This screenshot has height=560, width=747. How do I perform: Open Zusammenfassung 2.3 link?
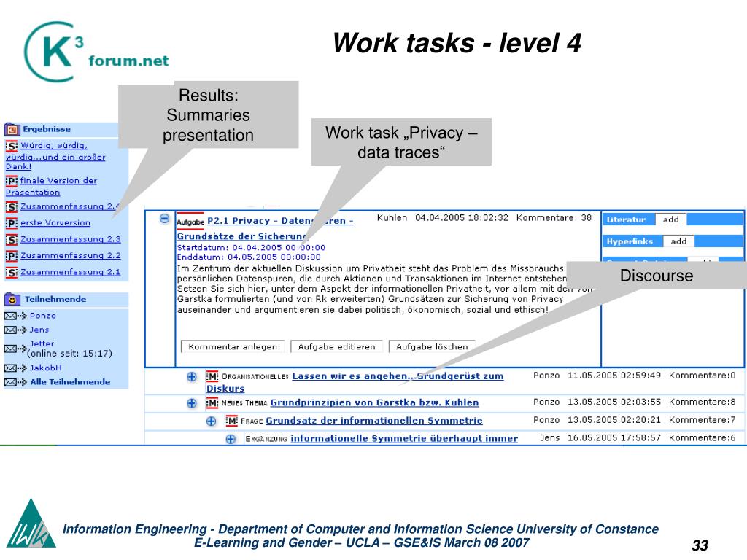71,239
